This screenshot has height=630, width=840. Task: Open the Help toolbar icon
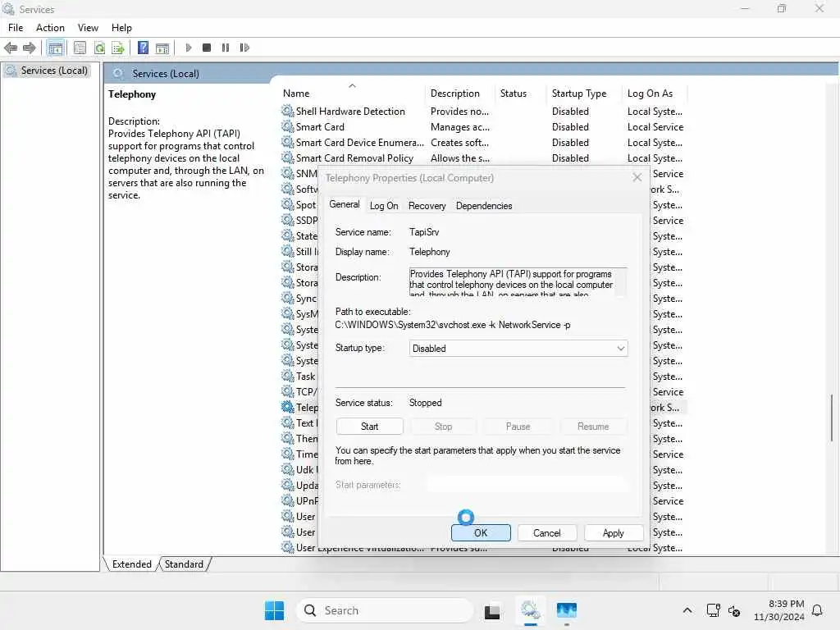coord(143,48)
